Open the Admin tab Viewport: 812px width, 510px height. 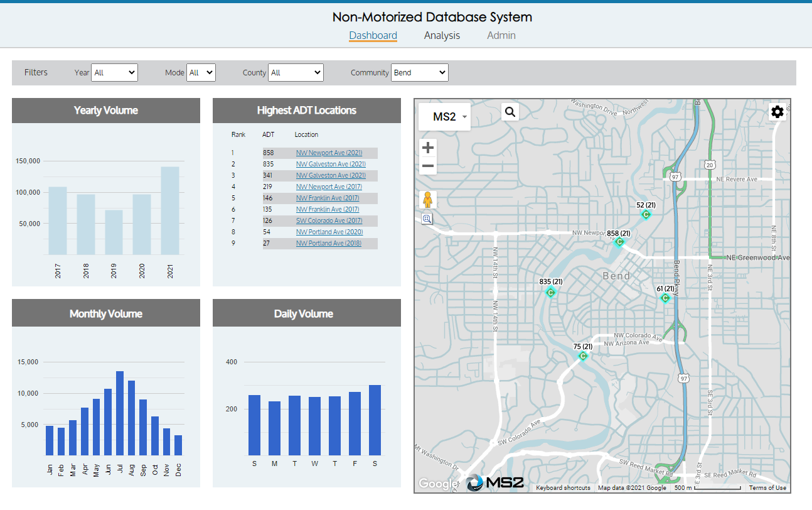click(x=501, y=36)
